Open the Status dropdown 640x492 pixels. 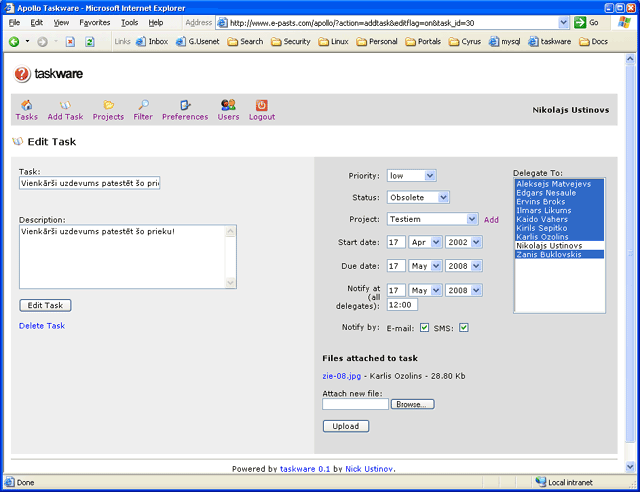(418, 198)
